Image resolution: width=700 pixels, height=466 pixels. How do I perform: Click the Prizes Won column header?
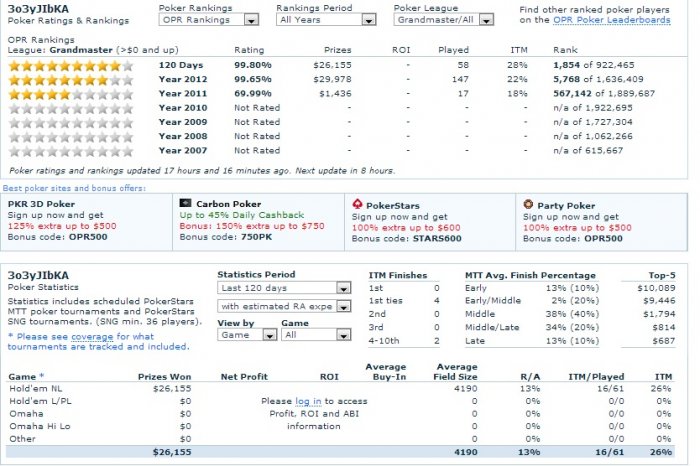(x=164, y=377)
